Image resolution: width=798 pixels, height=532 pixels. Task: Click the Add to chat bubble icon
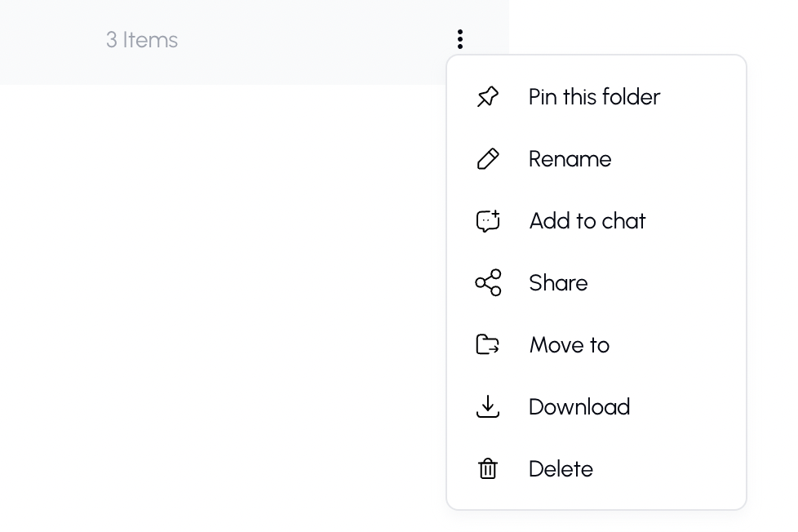tap(487, 220)
